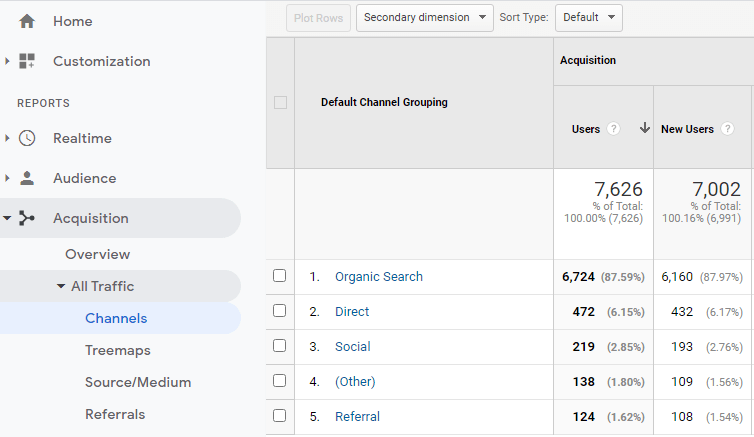Click the Users column sort arrow

pos(644,128)
